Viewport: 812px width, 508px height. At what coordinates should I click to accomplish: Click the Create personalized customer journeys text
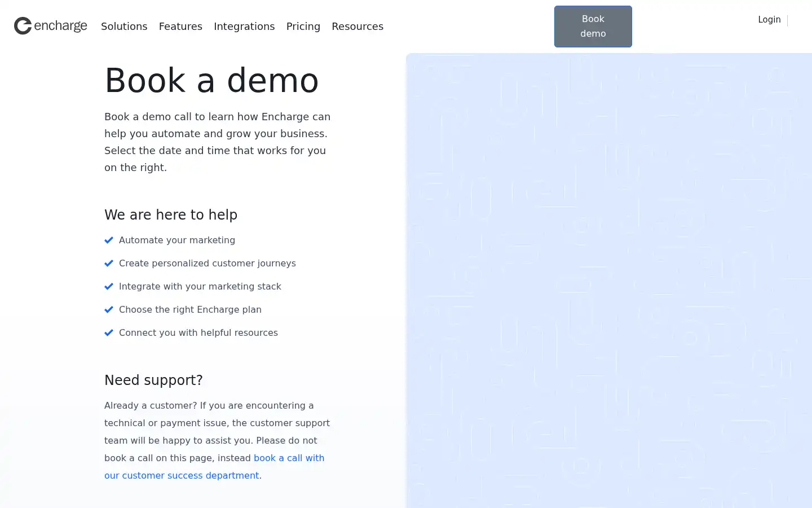[208, 264]
